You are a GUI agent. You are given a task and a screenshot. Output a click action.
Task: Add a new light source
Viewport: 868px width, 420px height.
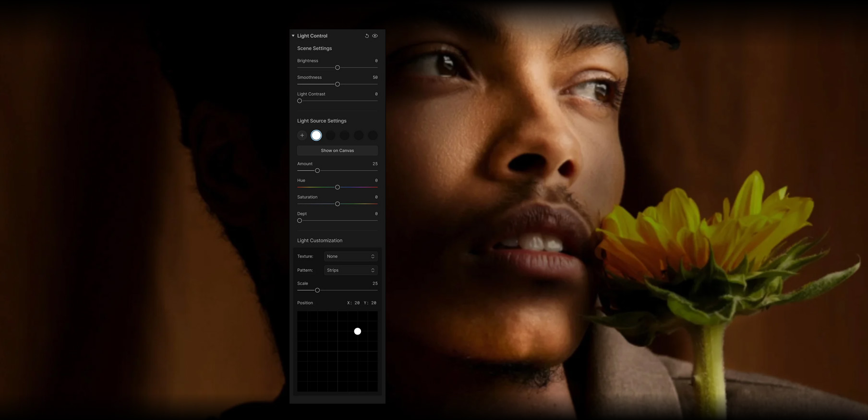tap(302, 136)
